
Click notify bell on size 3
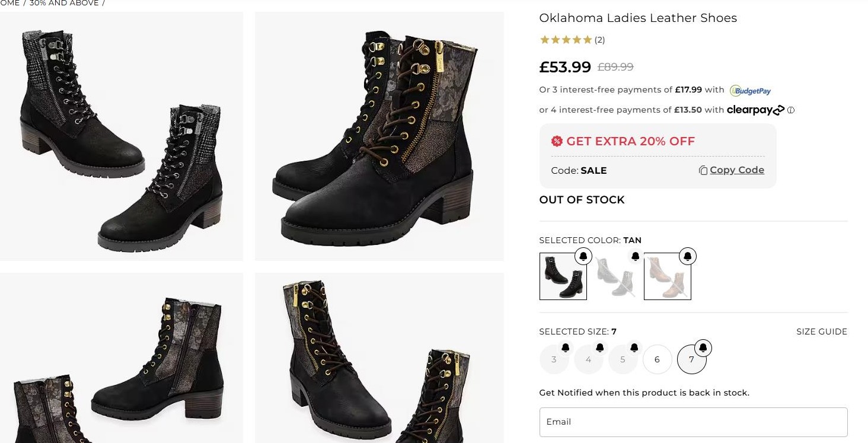pyautogui.click(x=566, y=348)
